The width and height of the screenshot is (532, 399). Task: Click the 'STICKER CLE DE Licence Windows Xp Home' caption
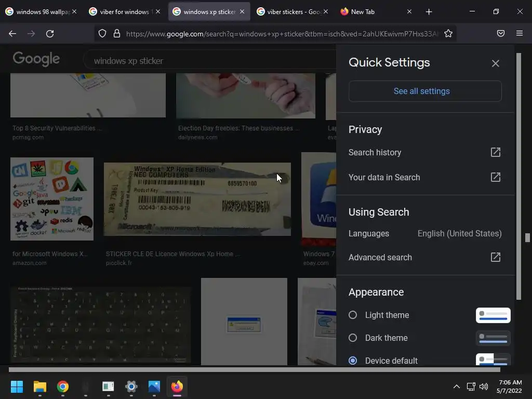point(172,254)
